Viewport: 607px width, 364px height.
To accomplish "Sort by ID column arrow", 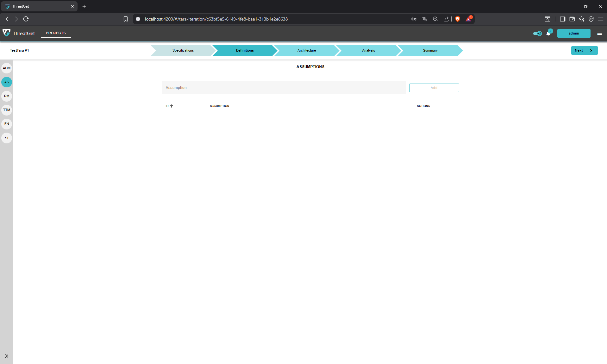I will point(172,106).
